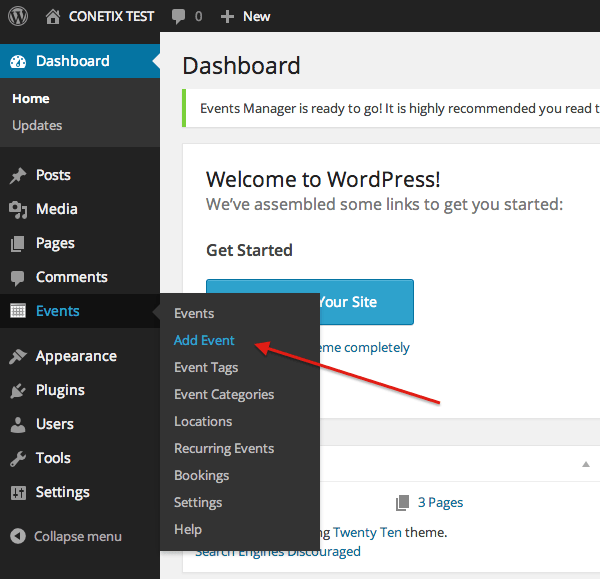This screenshot has width=600, height=579.
Task: Click the WordPress logo icon
Action: [18, 16]
